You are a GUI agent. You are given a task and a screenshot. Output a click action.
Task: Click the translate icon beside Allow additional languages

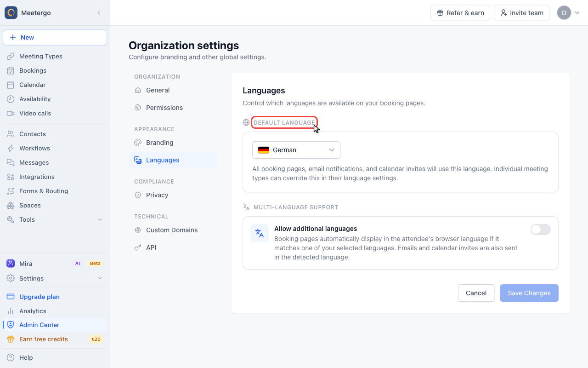(260, 233)
